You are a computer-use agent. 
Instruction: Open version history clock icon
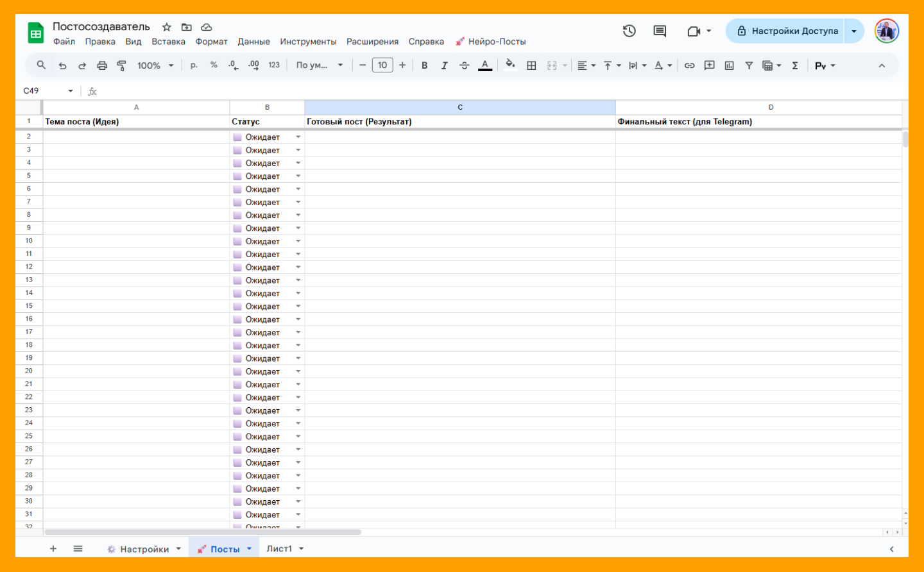(629, 31)
